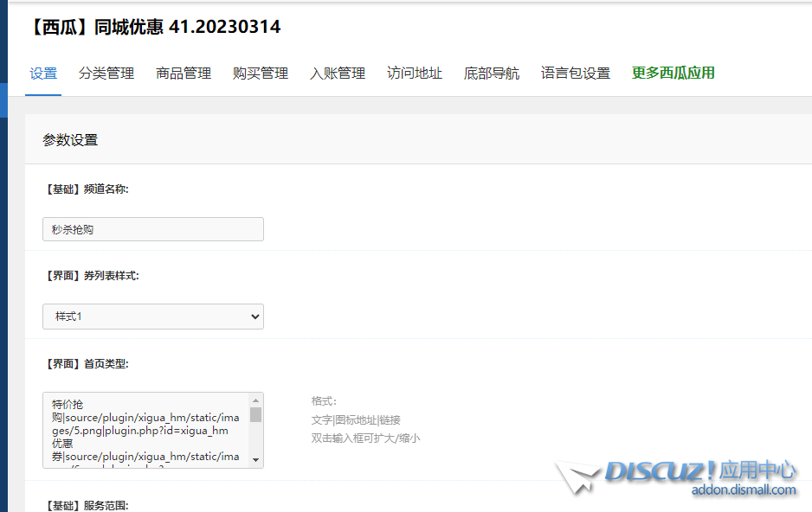Open the 设置 tab
The width and height of the screenshot is (812, 512).
click(43, 74)
